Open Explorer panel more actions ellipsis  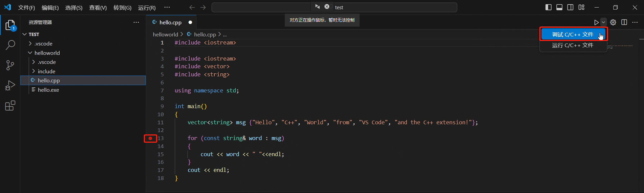pos(136,22)
